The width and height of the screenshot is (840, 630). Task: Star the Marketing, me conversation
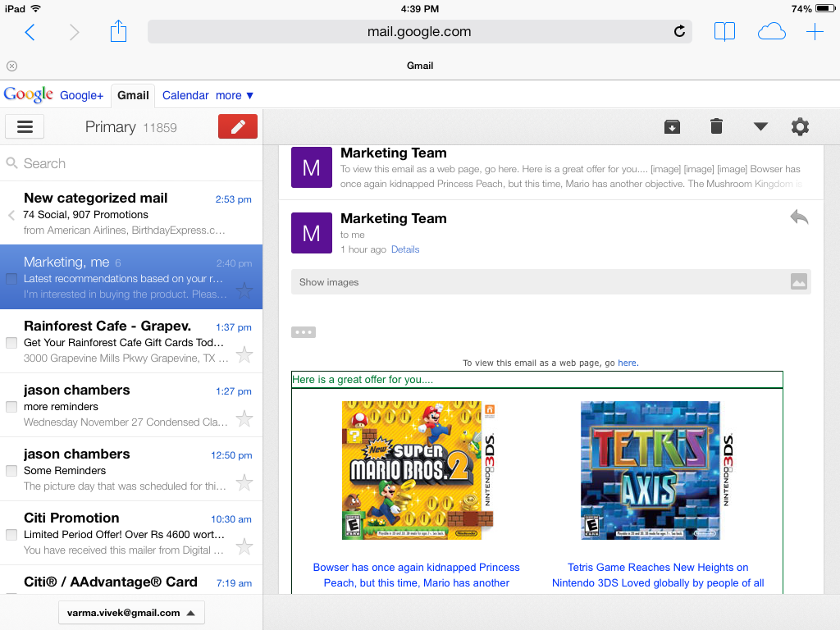[244, 290]
